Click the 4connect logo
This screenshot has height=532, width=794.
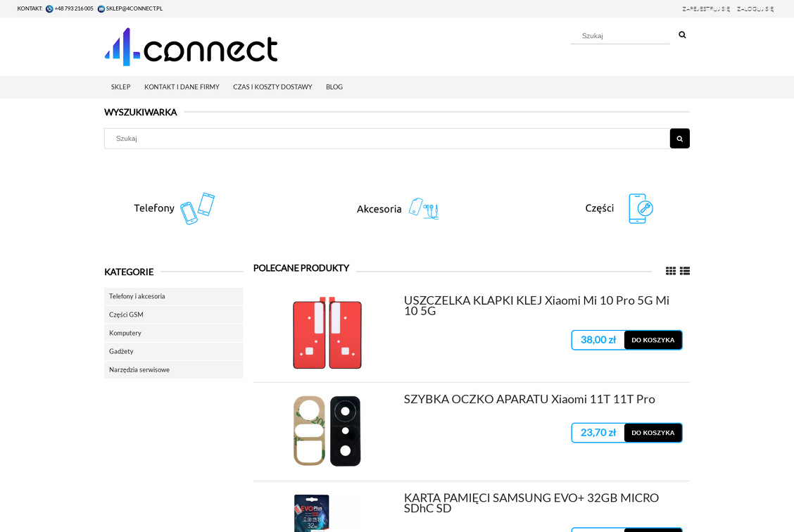[191, 47]
